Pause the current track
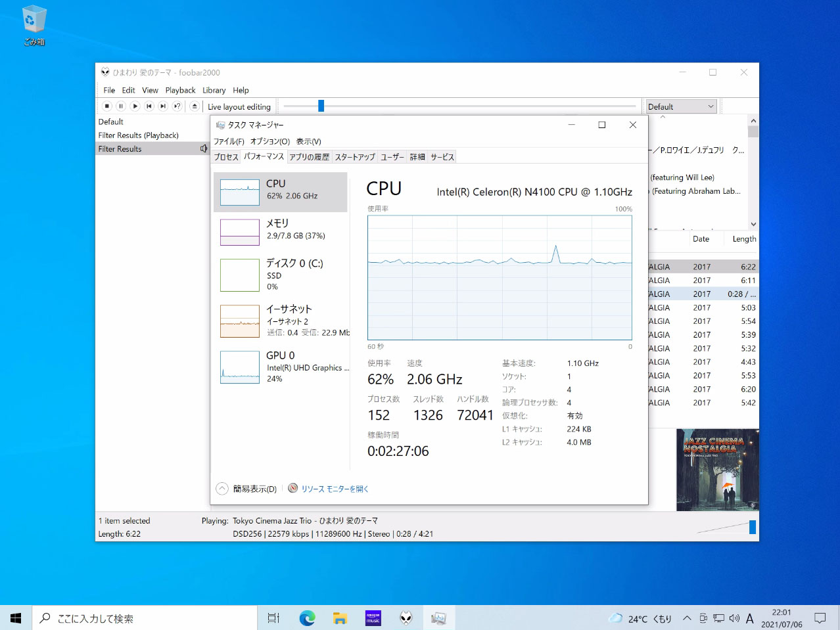The height and width of the screenshot is (630, 840). (x=121, y=106)
